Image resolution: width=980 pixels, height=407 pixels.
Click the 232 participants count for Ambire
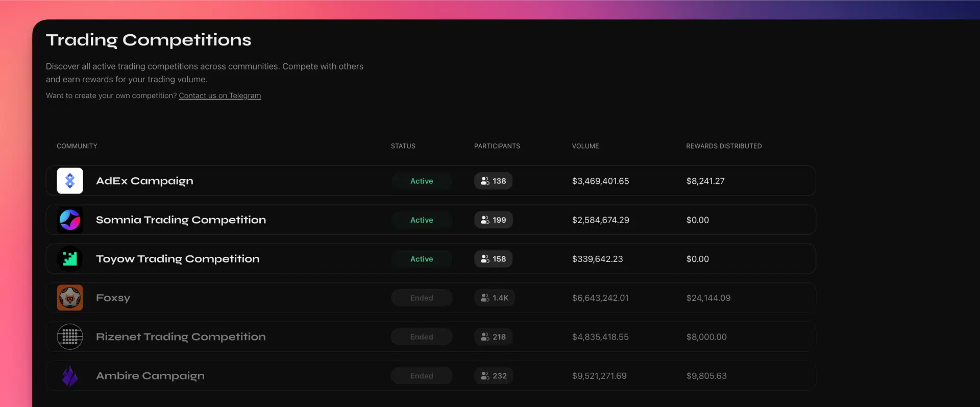(500, 376)
